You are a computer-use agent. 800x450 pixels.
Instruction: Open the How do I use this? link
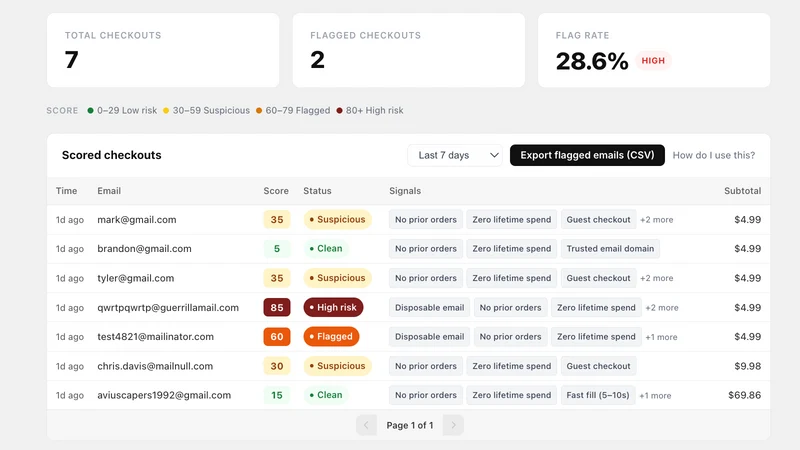(x=713, y=155)
